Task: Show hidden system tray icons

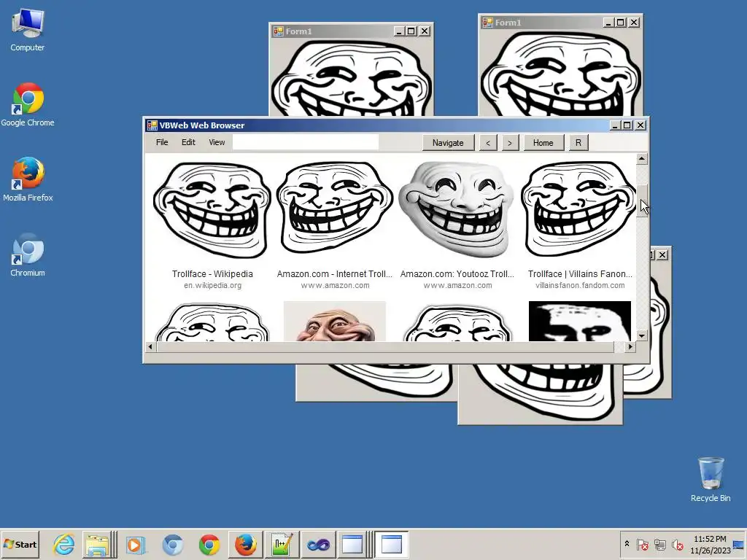Action: pos(627,544)
